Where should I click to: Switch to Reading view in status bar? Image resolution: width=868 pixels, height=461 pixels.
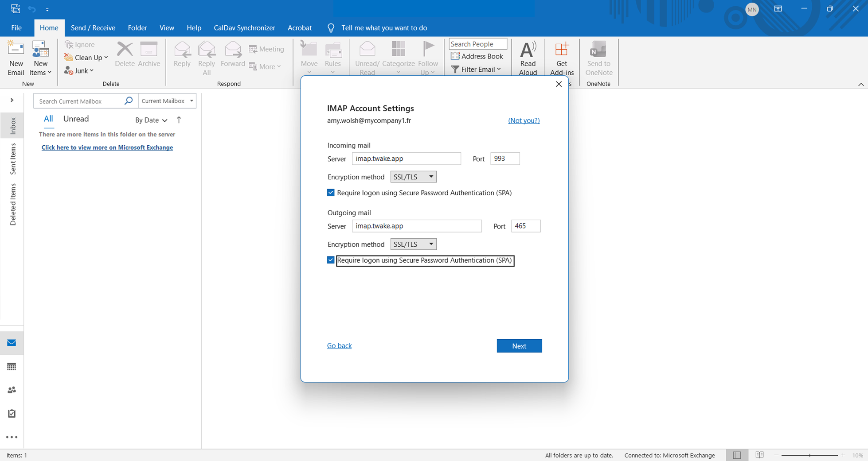point(759,455)
